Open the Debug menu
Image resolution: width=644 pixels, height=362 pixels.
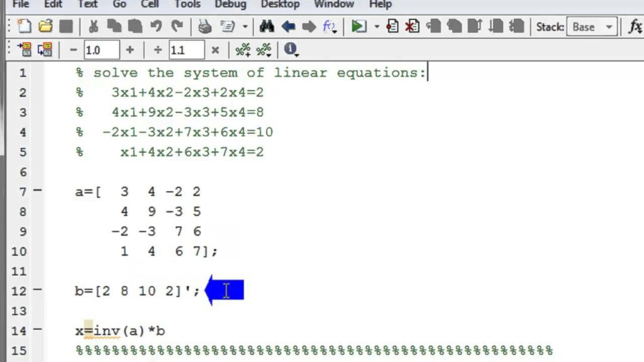click(x=230, y=5)
